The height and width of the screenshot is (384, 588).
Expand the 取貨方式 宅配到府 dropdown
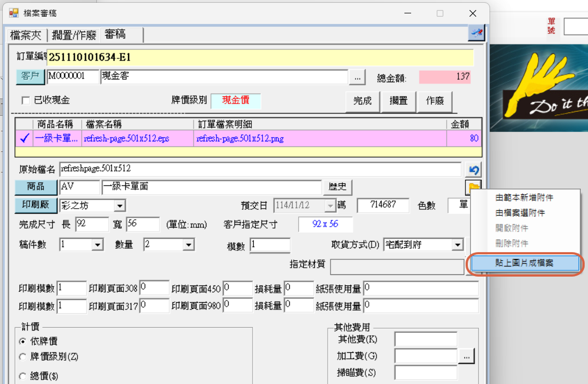pyautogui.click(x=457, y=245)
